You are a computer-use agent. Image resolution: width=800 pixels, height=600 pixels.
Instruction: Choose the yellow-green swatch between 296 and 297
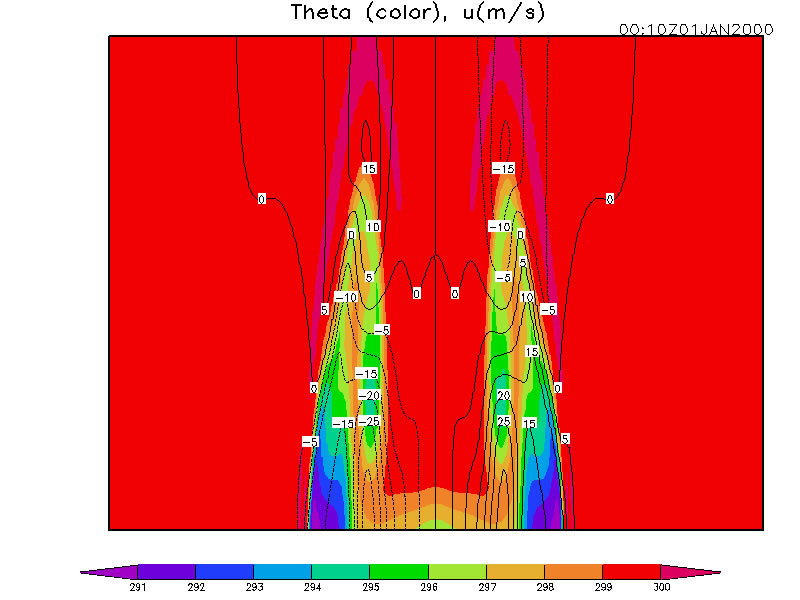(457, 571)
